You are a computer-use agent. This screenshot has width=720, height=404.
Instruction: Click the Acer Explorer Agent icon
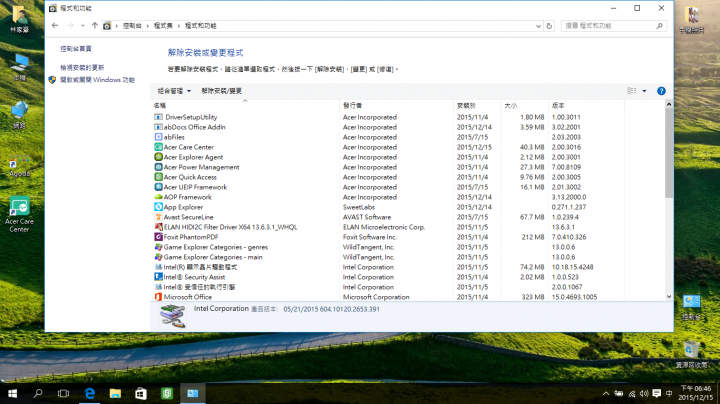pos(158,157)
